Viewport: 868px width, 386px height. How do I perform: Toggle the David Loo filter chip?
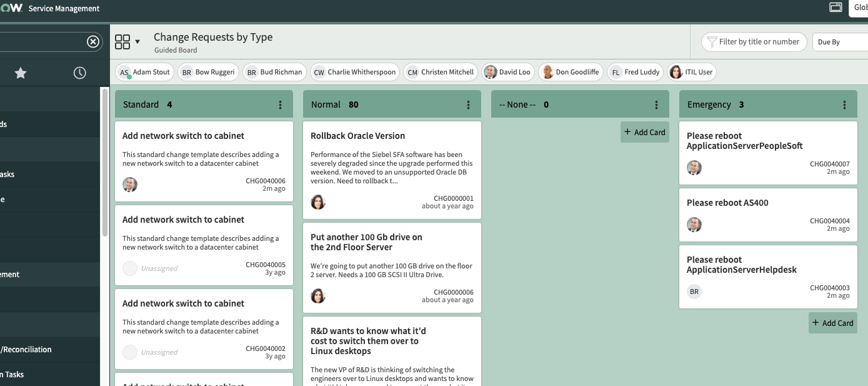507,72
